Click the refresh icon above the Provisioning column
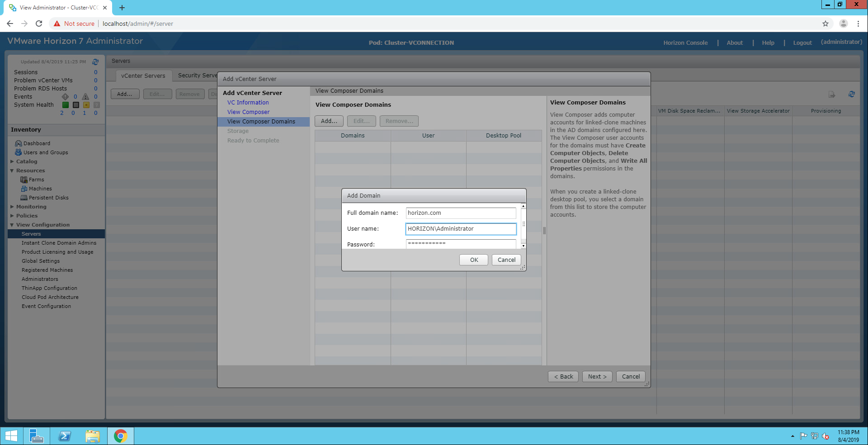868x445 pixels. 851,94
